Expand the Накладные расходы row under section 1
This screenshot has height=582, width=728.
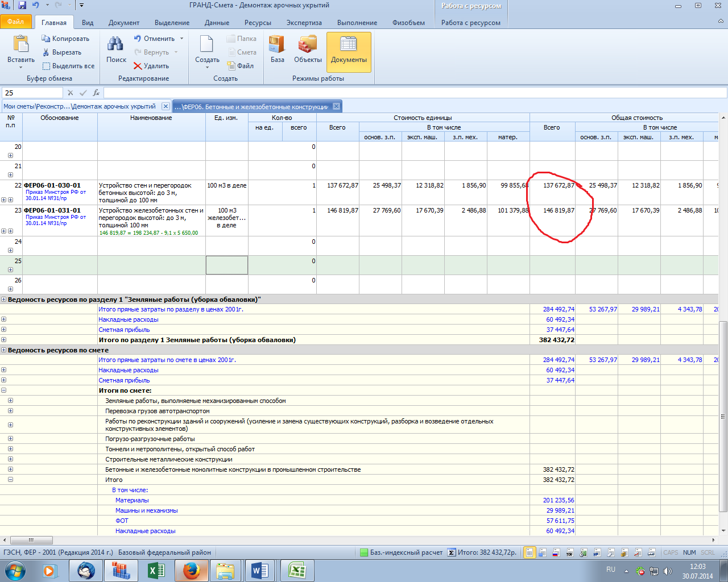4,319
